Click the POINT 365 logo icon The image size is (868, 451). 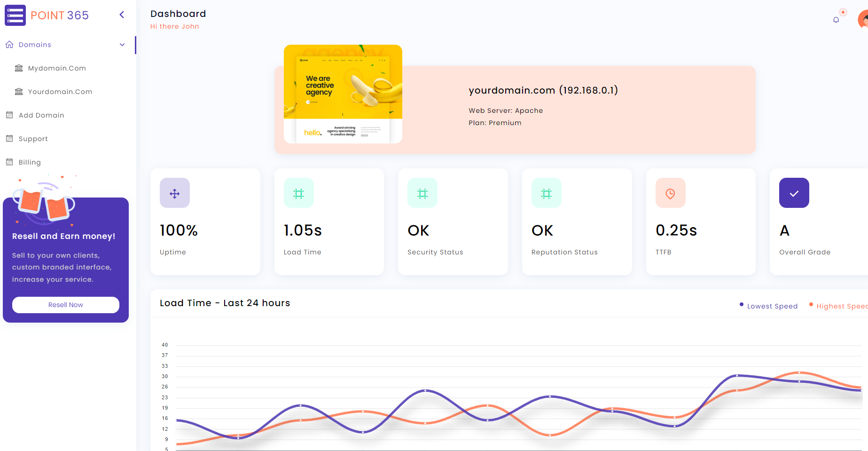point(15,15)
